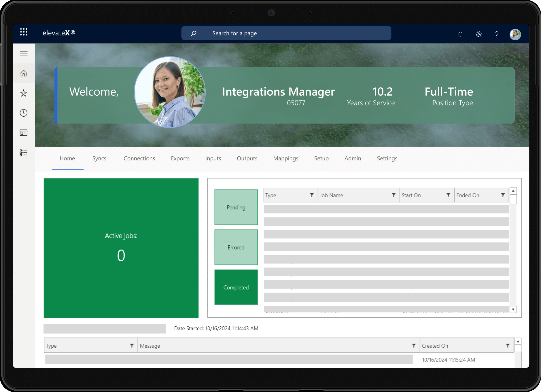The image size is (541, 392).
Task: Open Favorites star icon in sidebar
Action: (24, 93)
